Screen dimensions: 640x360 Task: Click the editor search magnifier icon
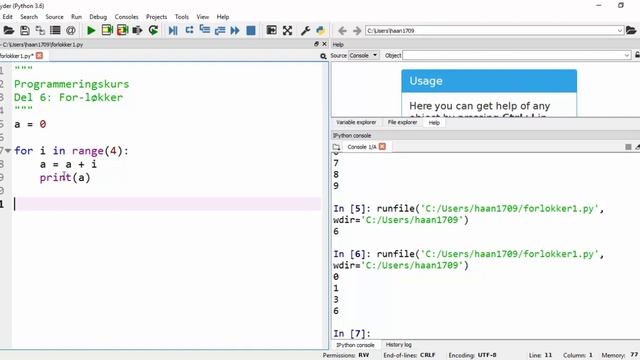click(x=323, y=56)
